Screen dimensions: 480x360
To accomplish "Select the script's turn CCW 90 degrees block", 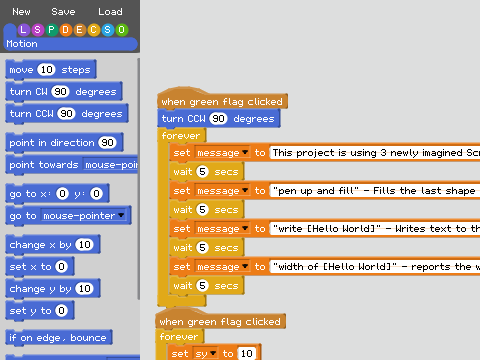I will 219,119.
